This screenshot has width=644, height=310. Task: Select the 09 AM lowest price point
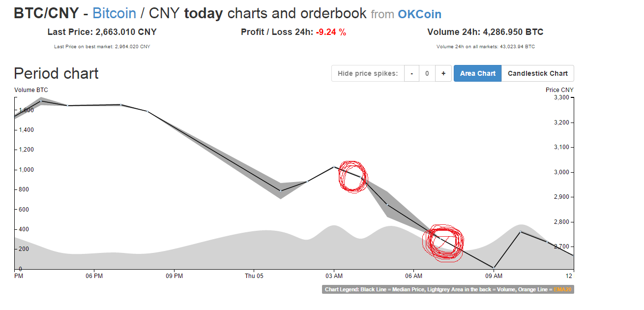[x=493, y=268]
